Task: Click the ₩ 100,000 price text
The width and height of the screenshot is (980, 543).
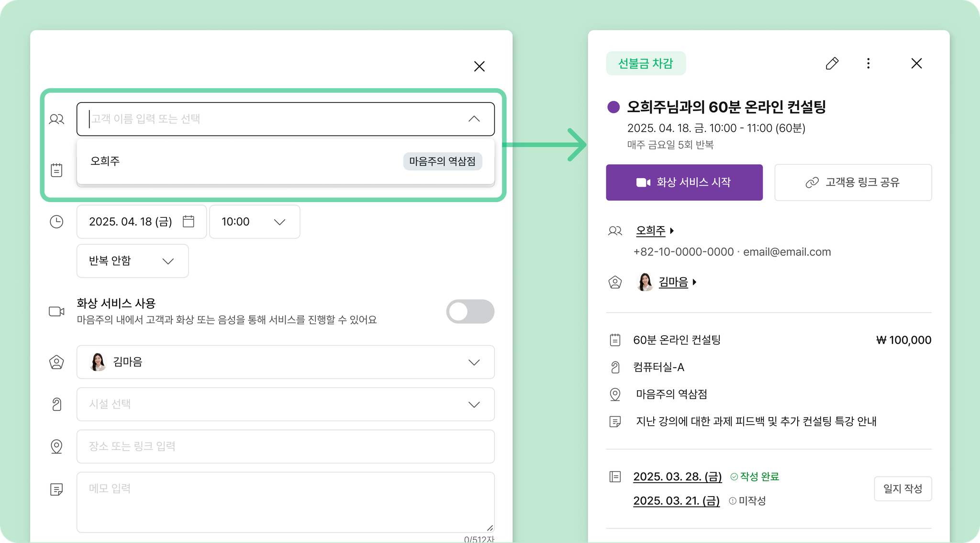Action: (903, 340)
